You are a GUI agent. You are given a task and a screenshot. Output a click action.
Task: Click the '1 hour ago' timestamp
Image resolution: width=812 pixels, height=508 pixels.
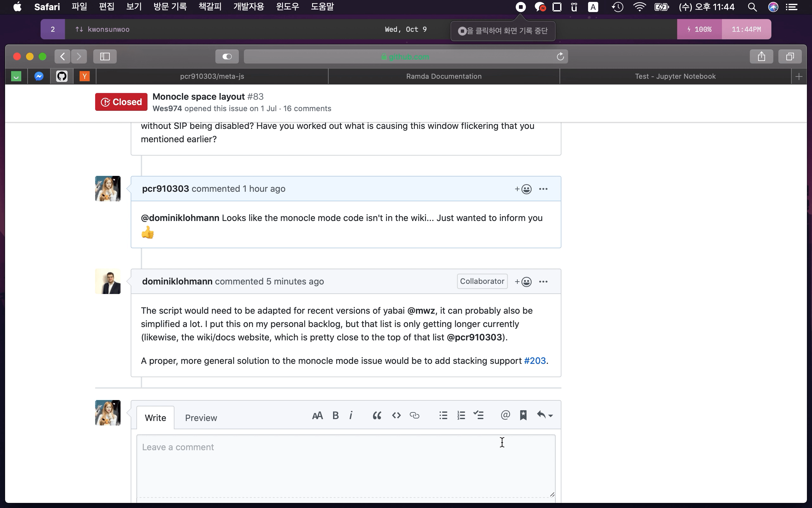coord(264,189)
